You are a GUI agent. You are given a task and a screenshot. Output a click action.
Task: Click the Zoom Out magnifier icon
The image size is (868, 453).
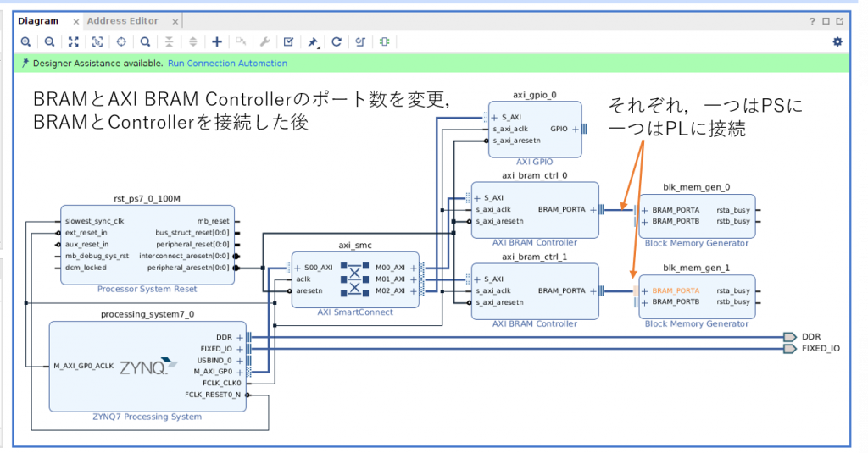pos(49,41)
